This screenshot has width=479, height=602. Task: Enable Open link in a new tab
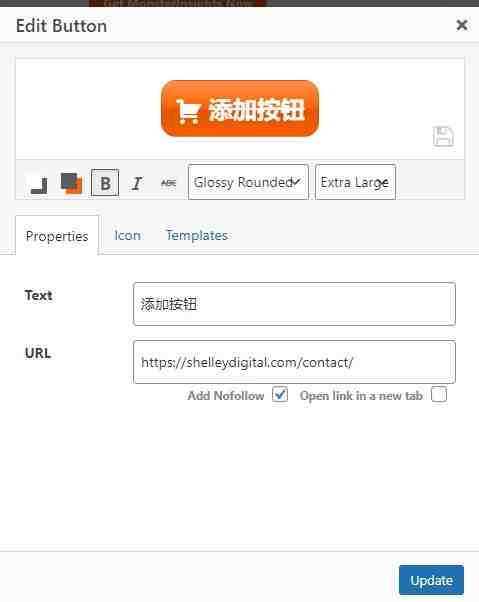click(x=439, y=395)
